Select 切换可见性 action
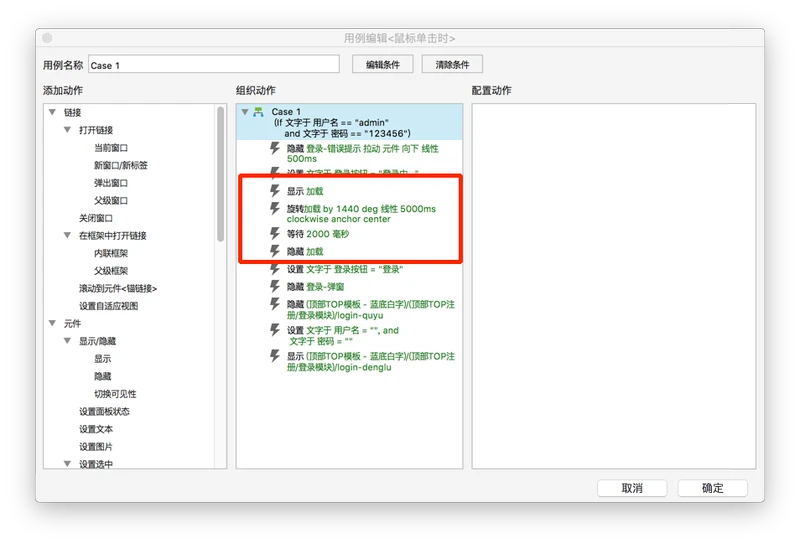The height and width of the screenshot is (544, 800). [x=115, y=394]
